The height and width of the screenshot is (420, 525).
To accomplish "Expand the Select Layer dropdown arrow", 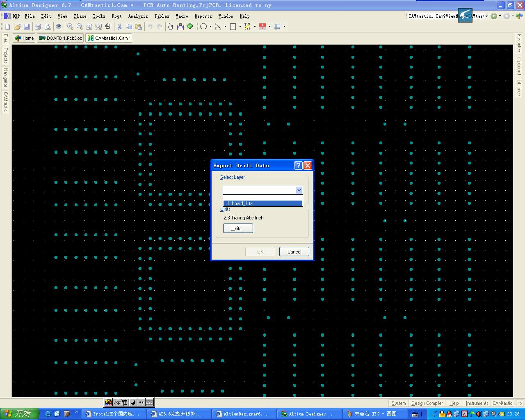I will point(299,190).
